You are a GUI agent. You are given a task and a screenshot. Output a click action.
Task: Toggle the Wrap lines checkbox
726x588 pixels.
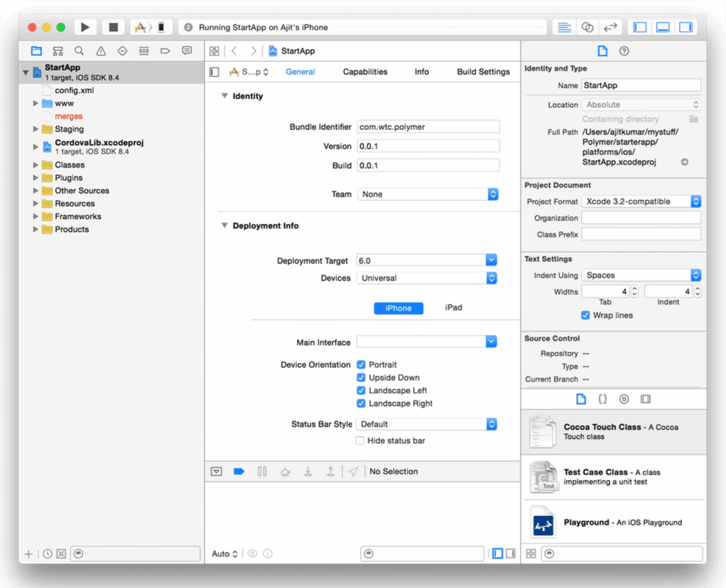[585, 315]
